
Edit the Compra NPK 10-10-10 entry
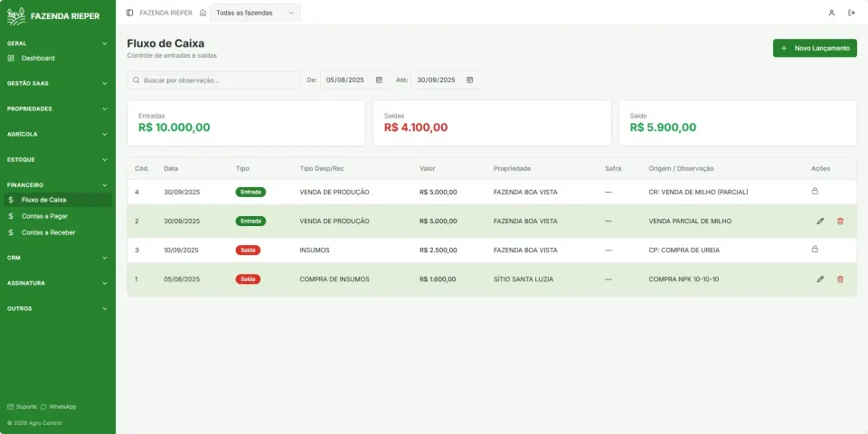tap(820, 279)
